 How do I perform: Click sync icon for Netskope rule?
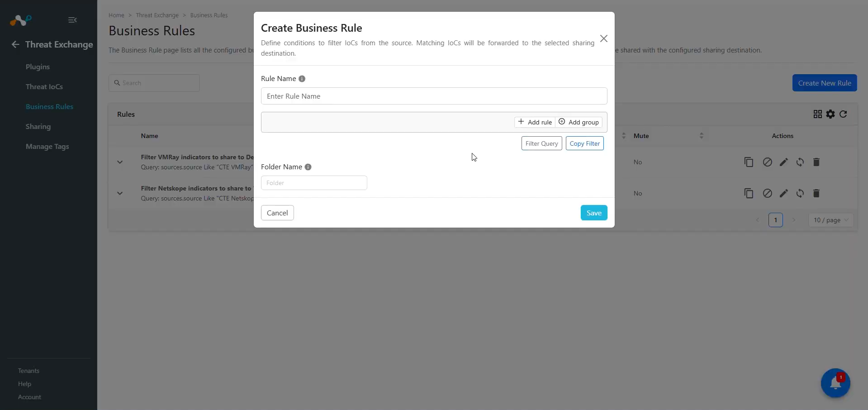pos(800,193)
